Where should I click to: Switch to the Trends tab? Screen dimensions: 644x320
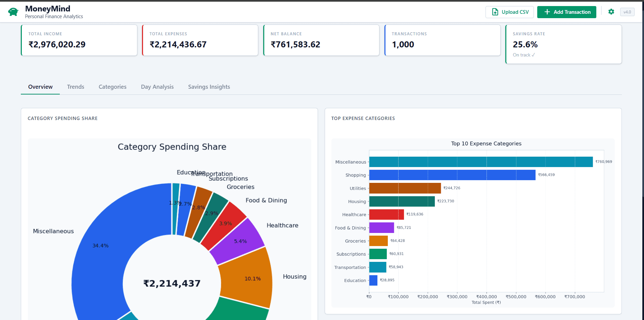pos(75,87)
